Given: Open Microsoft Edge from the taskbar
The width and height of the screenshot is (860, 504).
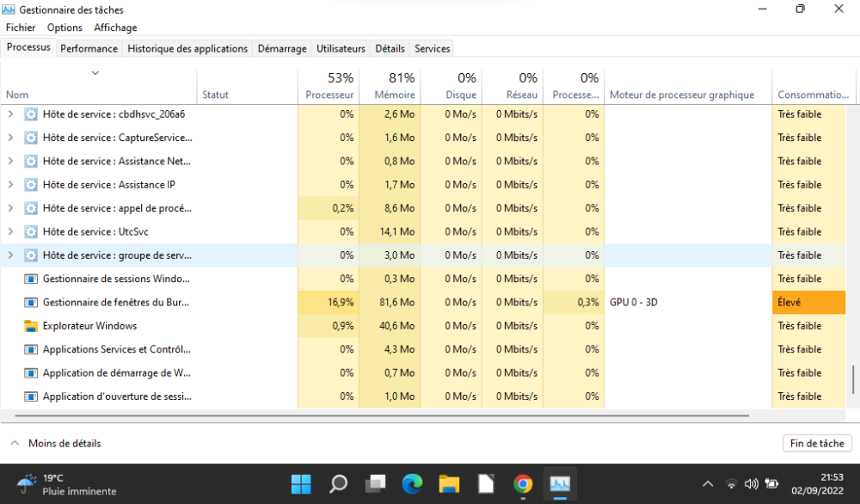Looking at the screenshot, I should coord(413,483).
